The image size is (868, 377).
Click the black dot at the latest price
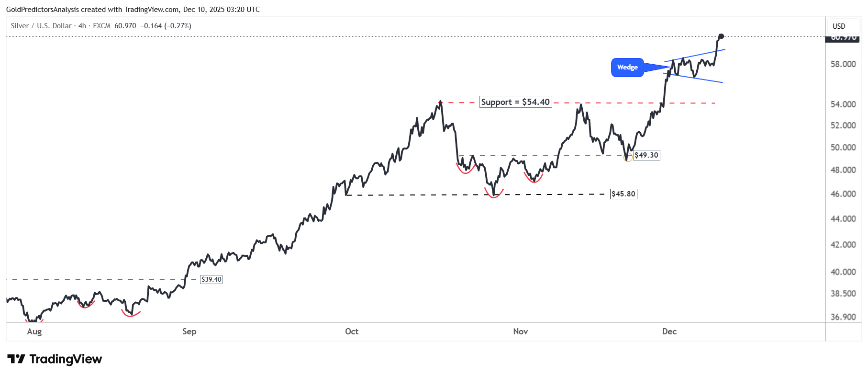tap(721, 36)
